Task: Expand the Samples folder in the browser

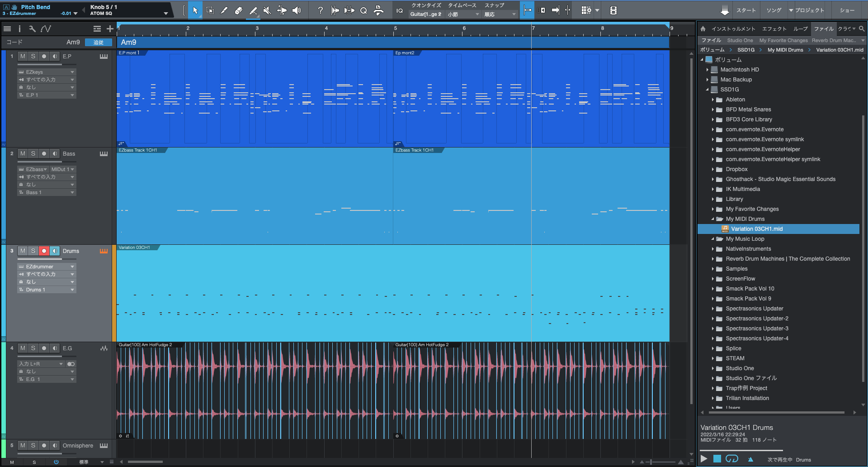Action: pos(713,269)
